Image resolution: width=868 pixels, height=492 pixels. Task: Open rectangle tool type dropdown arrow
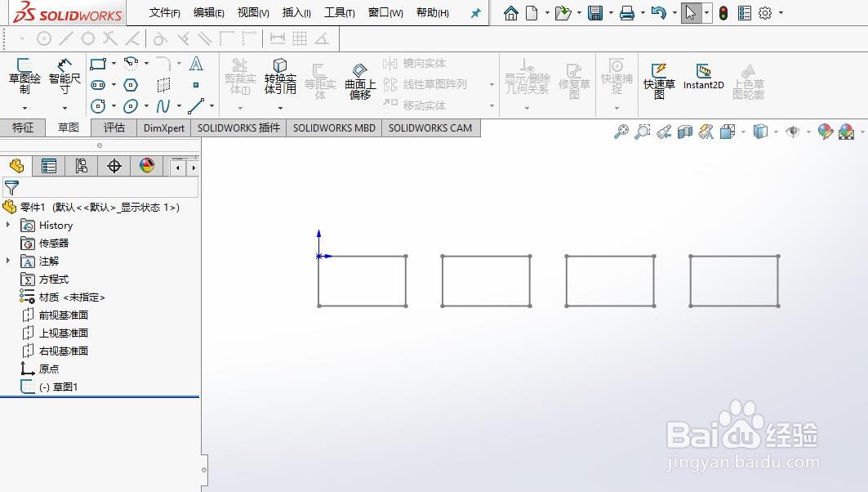click(114, 64)
